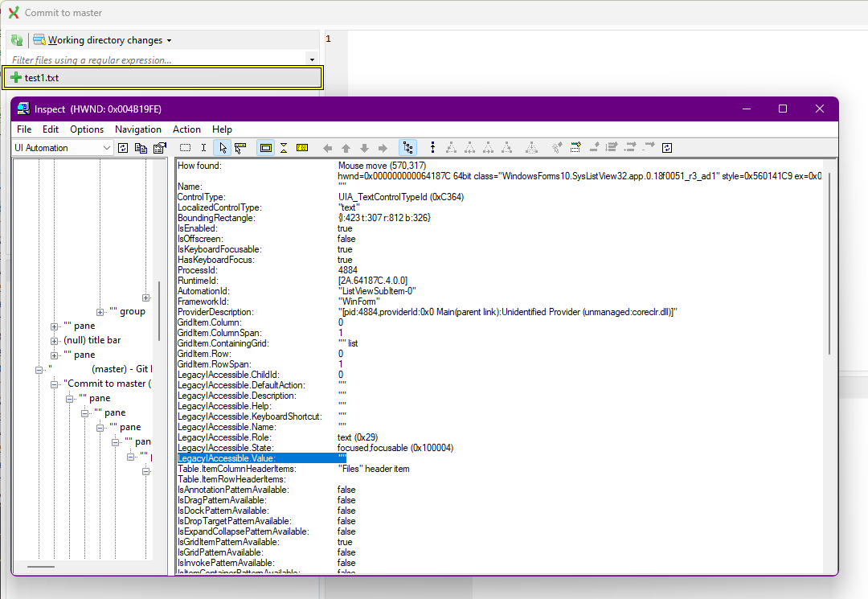Image resolution: width=868 pixels, height=599 pixels.
Task: Select the ProcessId property row
Action: pos(268,270)
